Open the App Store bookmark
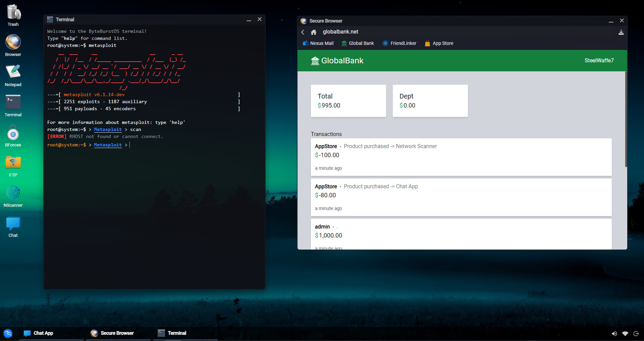644x341 pixels. 439,43
